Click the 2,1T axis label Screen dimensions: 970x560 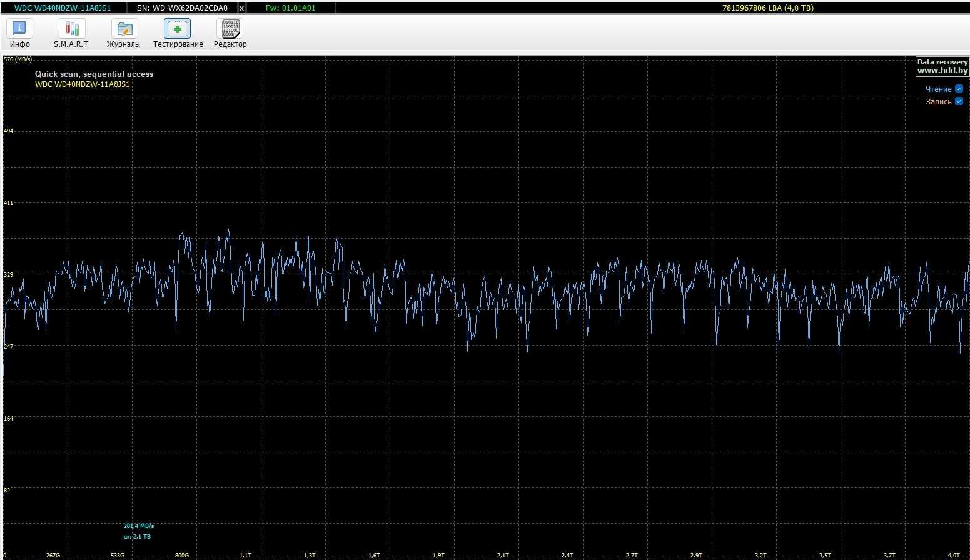point(503,555)
